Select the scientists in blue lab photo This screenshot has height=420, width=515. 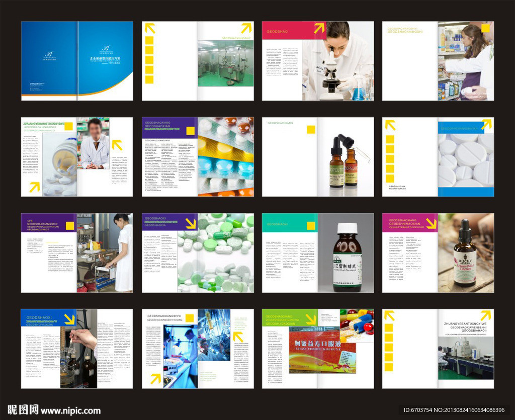(x=214, y=335)
